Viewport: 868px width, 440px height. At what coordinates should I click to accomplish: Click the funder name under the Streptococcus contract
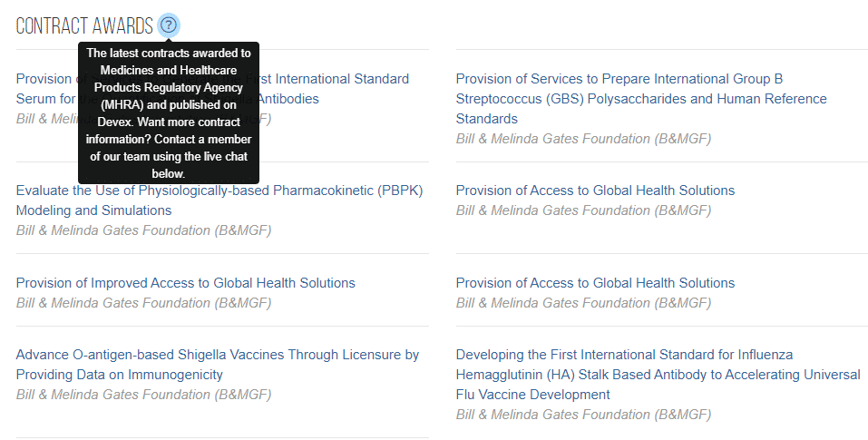click(583, 139)
